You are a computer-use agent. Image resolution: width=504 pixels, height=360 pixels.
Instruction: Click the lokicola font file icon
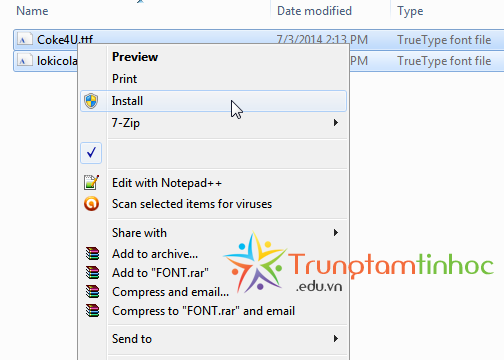click(25, 60)
